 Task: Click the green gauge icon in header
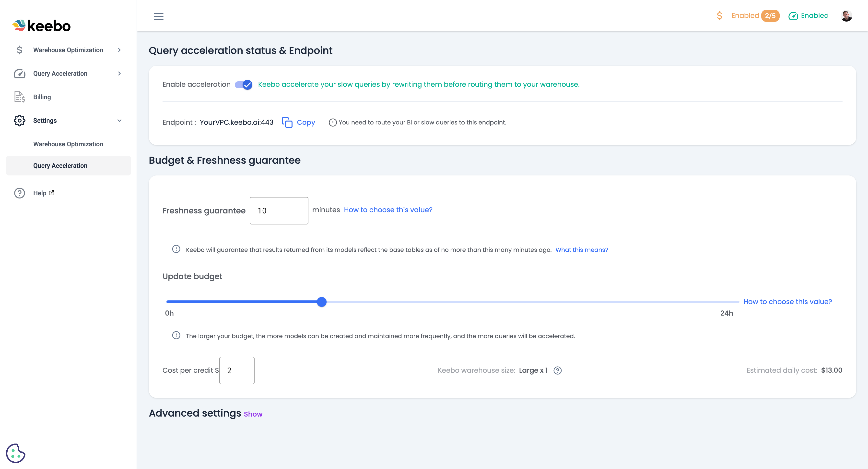tap(793, 16)
